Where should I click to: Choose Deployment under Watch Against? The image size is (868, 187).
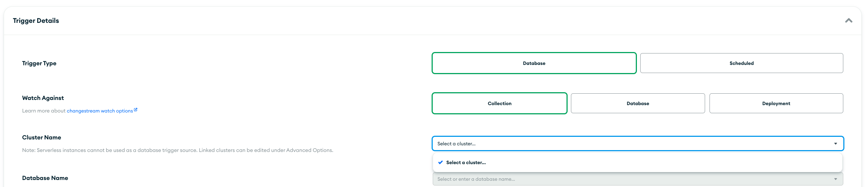pyautogui.click(x=776, y=103)
